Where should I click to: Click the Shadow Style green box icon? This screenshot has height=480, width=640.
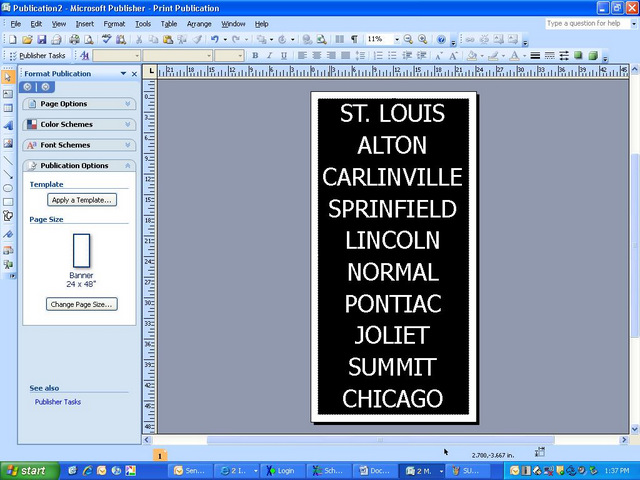[x=578, y=56]
